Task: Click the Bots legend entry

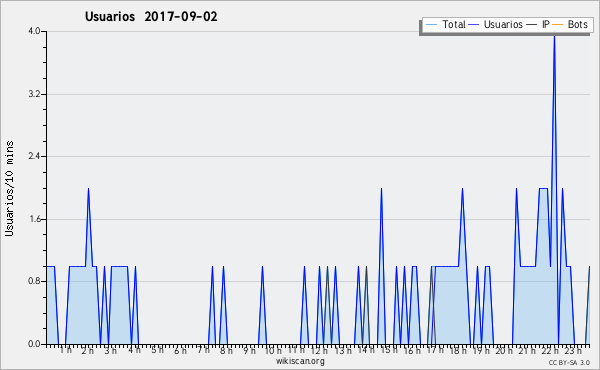Action: coord(570,24)
